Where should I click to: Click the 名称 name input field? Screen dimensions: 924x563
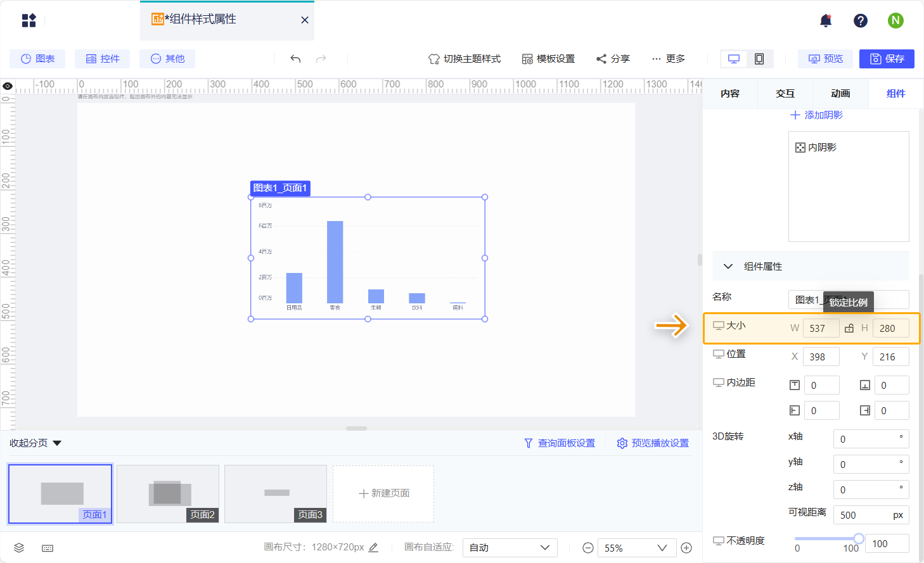[849, 300]
